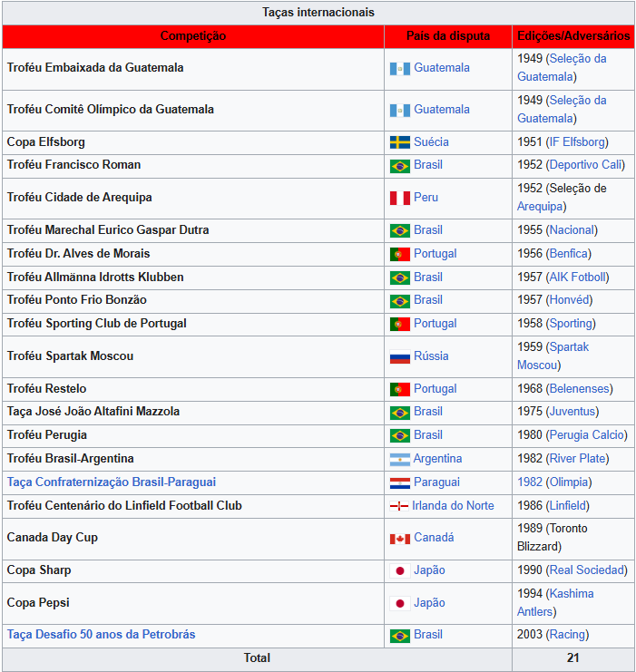Click the Northern Ireland flag icon
Screen dimensions: 636x672
(399, 506)
